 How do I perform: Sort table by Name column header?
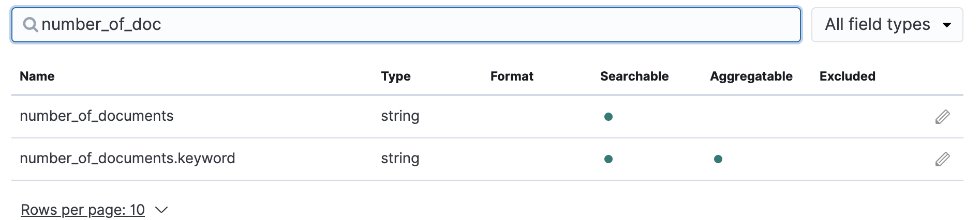37,76
